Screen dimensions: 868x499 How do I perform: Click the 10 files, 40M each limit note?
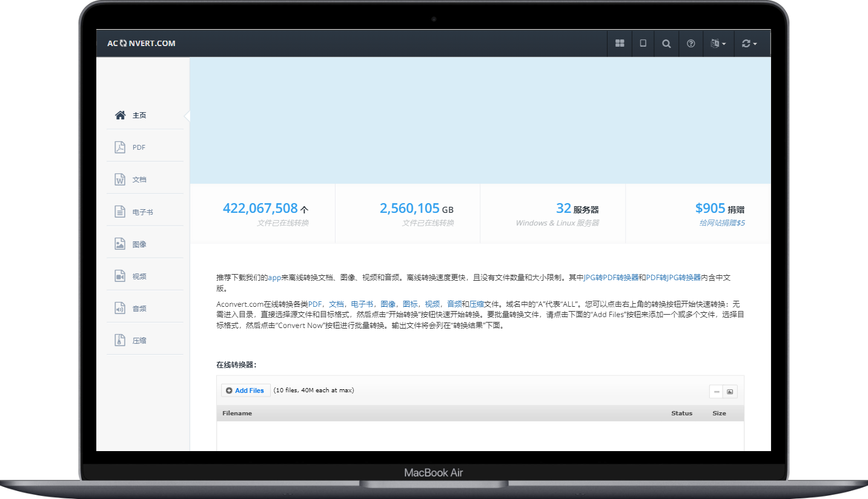point(314,390)
